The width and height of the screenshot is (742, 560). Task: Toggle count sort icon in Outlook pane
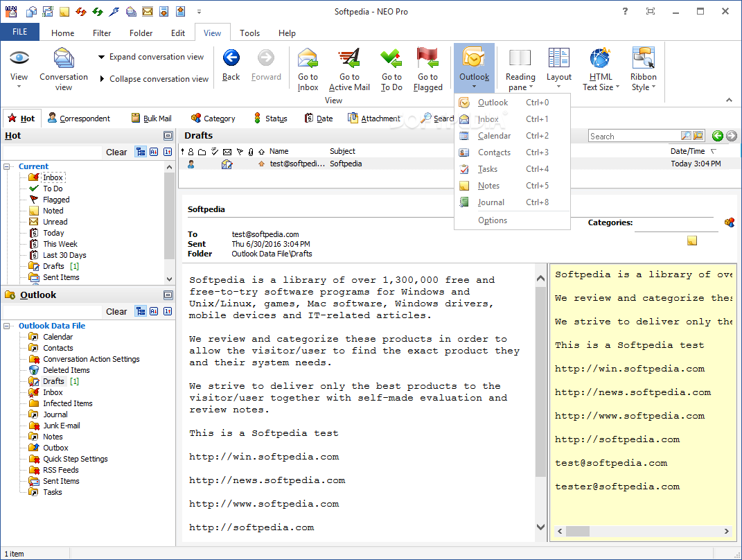point(168,311)
